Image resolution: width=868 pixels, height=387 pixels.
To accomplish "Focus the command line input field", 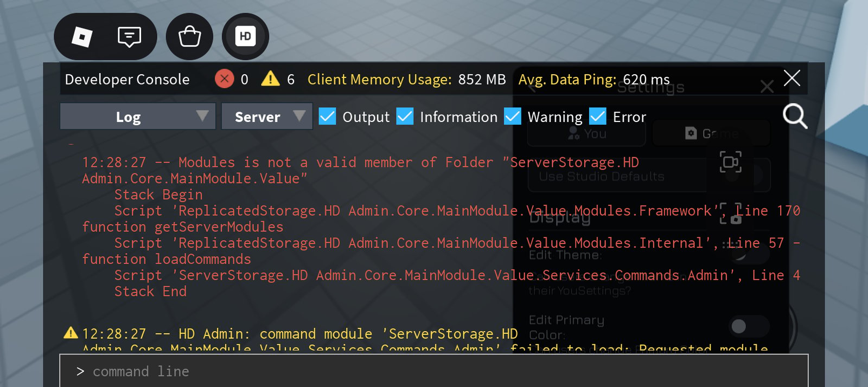I will coord(433,371).
